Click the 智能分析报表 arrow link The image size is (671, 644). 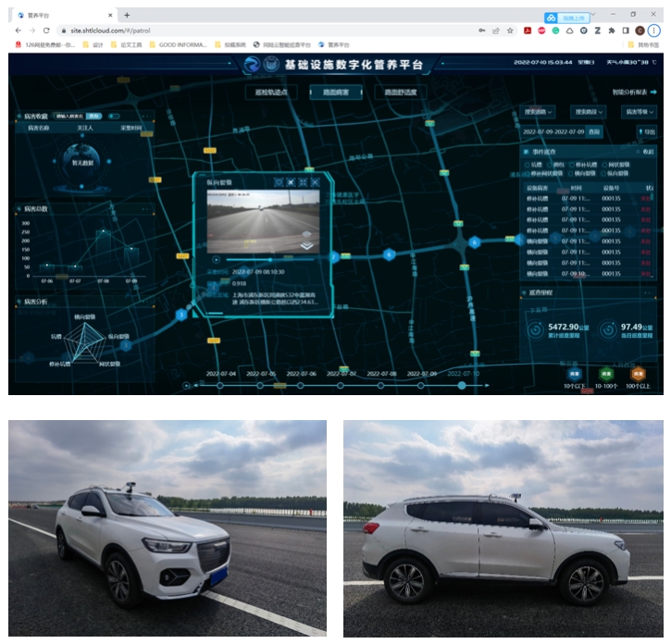tap(634, 92)
